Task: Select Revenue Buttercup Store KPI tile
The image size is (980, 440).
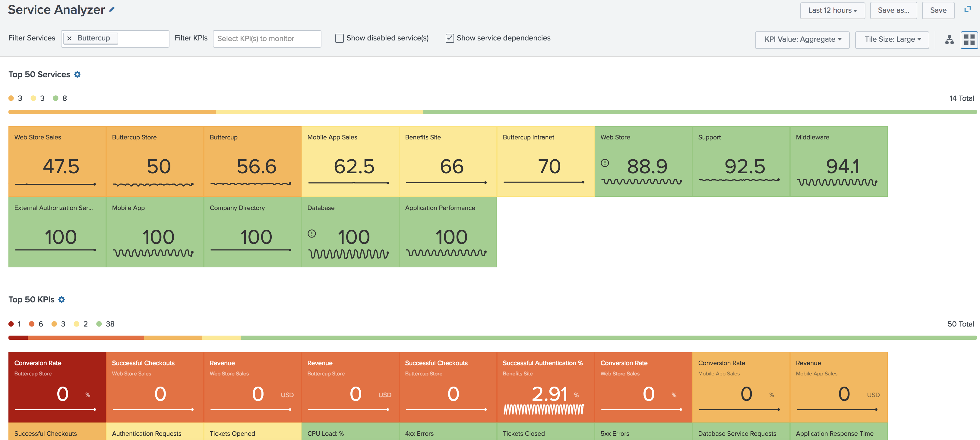Action: [350, 387]
